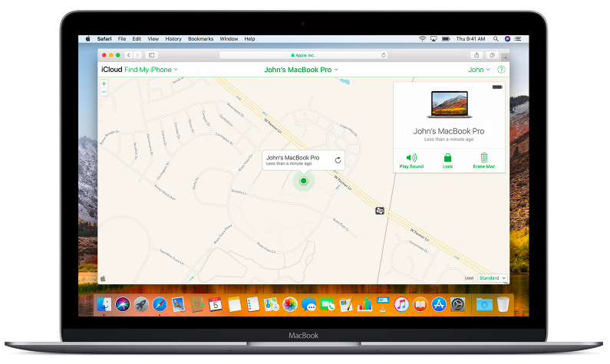Open Reminders from the Dock
Screen dimensions: 610x364
point(253,304)
